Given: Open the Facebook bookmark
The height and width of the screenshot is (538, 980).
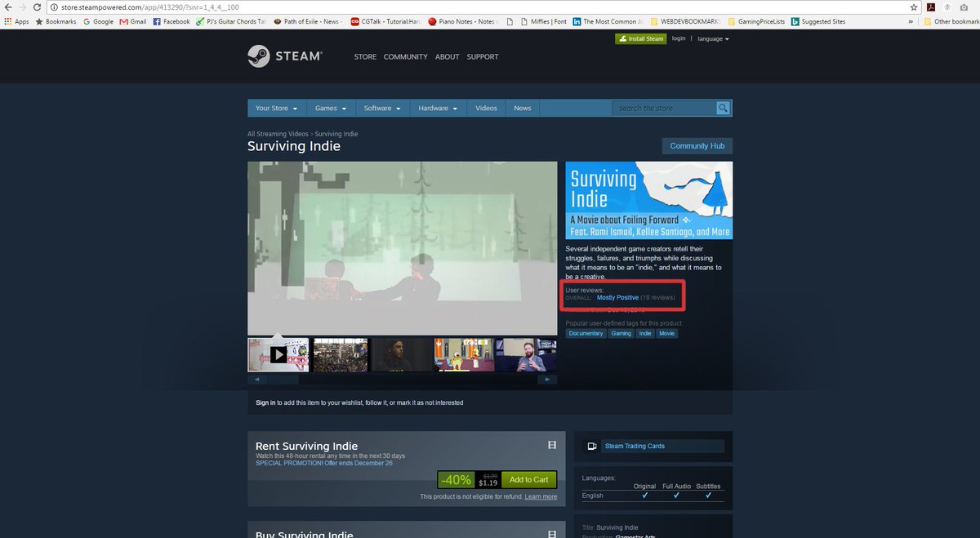Looking at the screenshot, I should click(x=171, y=21).
